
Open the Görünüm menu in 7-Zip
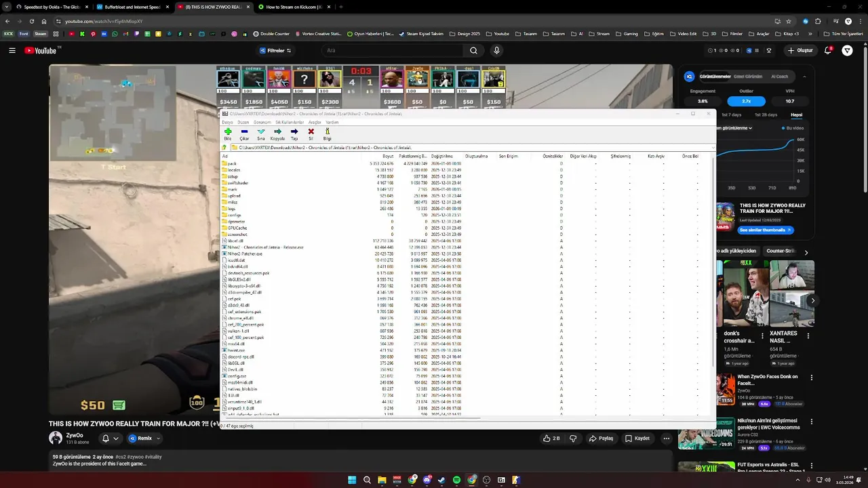click(x=262, y=122)
